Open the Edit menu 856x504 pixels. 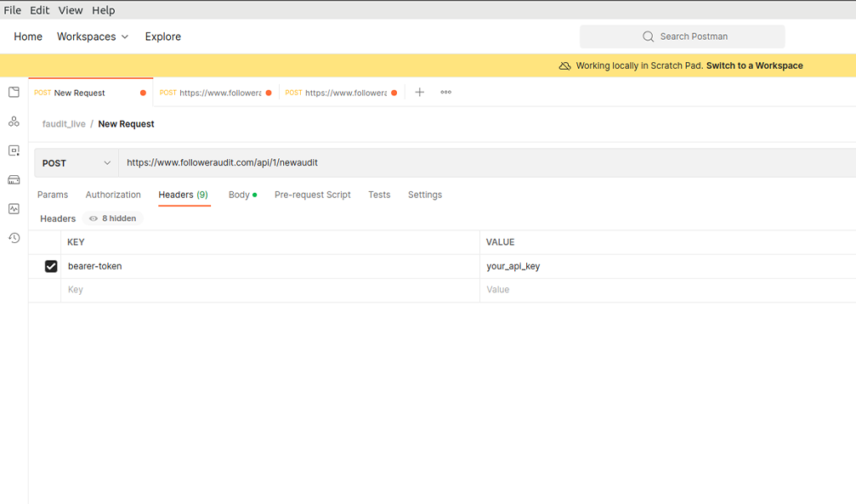39,10
